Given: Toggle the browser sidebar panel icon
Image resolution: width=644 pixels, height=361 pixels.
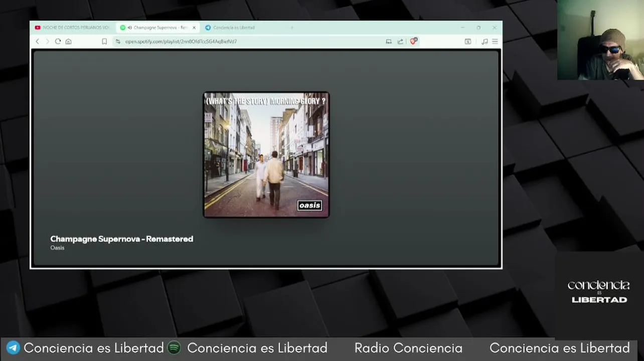Looking at the screenshot, I should click(468, 42).
